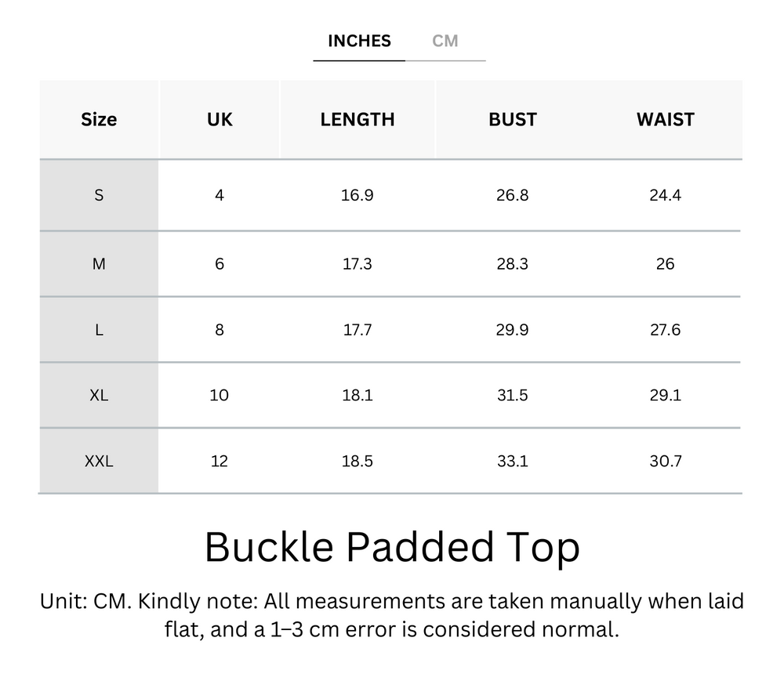Click the 29.9 bust value for size L
Screen dimensions: 784x681
pos(513,329)
